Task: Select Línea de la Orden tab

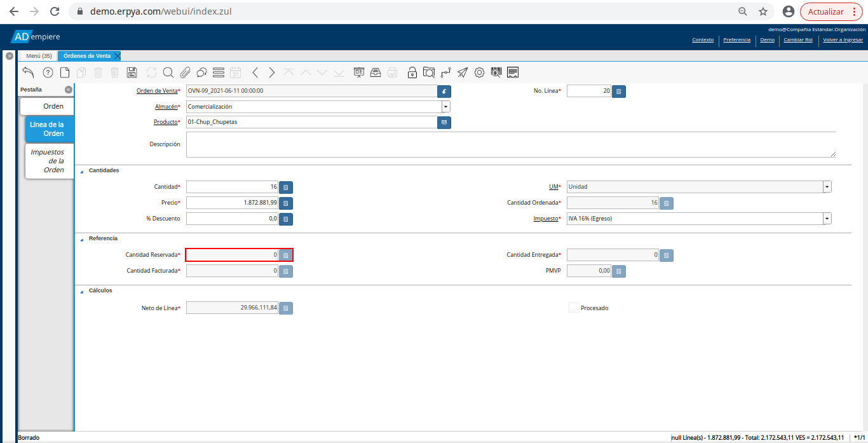Action: click(x=50, y=129)
